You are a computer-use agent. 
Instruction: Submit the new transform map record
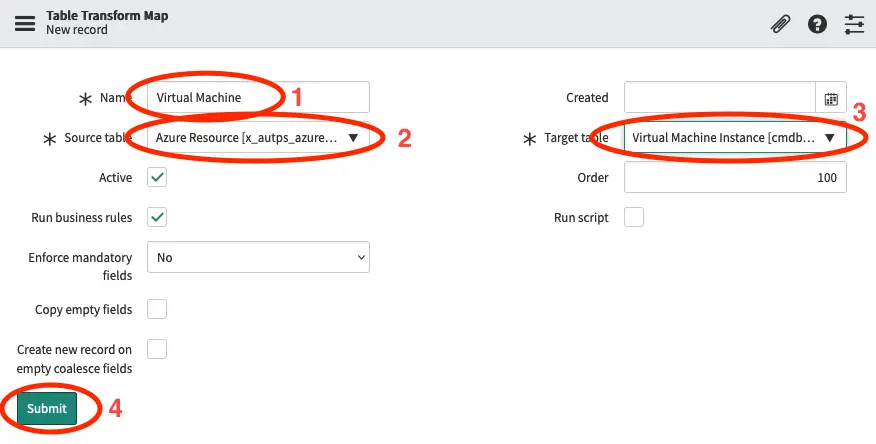[47, 408]
